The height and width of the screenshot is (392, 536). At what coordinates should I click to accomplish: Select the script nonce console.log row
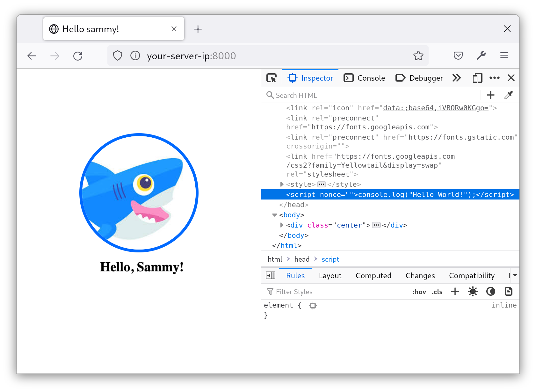tap(390, 194)
